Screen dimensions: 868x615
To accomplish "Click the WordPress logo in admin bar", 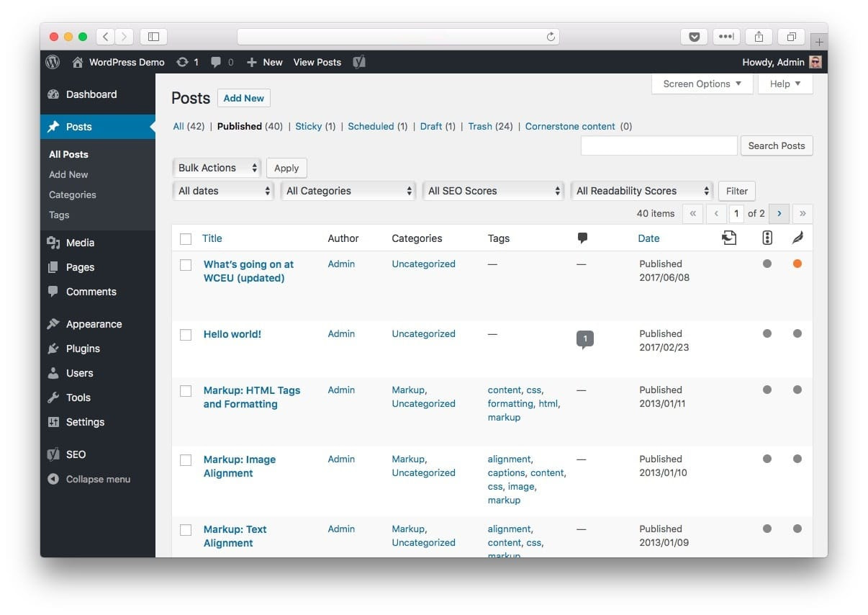I will click(53, 62).
